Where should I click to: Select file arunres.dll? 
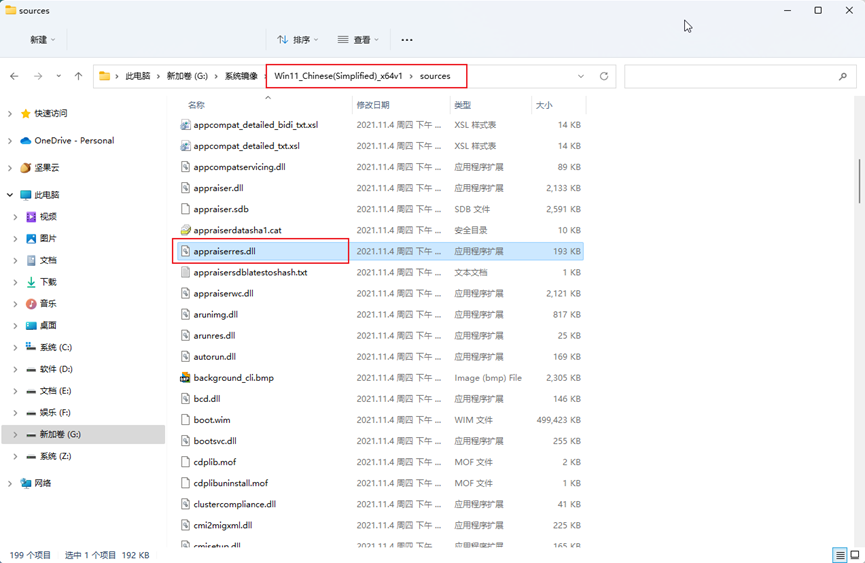[x=215, y=336]
